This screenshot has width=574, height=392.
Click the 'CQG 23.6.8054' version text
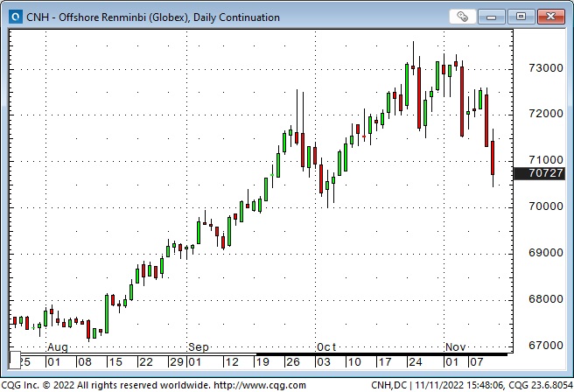[x=541, y=385]
